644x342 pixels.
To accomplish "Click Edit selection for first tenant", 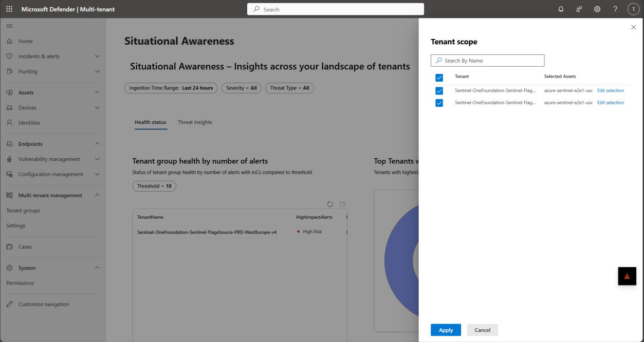I will click(611, 90).
